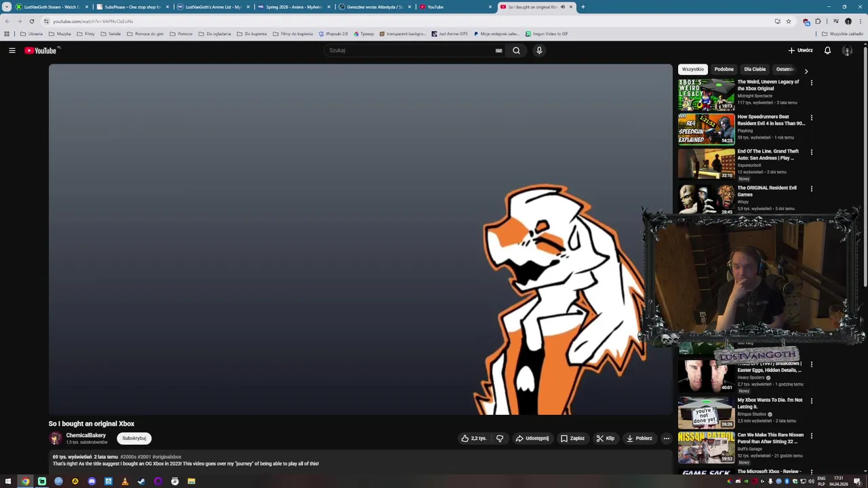The height and width of the screenshot is (488, 868).
Task: Go back with browser back arrow
Action: (7, 21)
